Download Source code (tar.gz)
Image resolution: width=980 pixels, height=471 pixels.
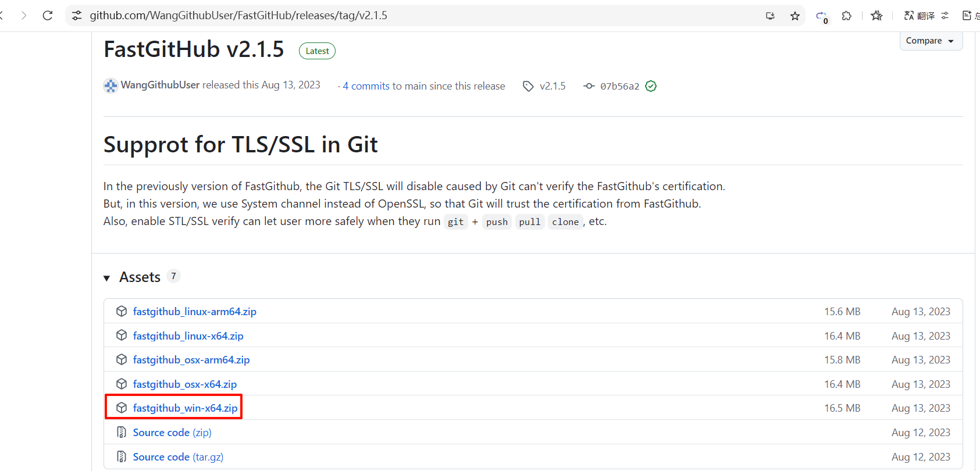pyautogui.click(x=178, y=457)
